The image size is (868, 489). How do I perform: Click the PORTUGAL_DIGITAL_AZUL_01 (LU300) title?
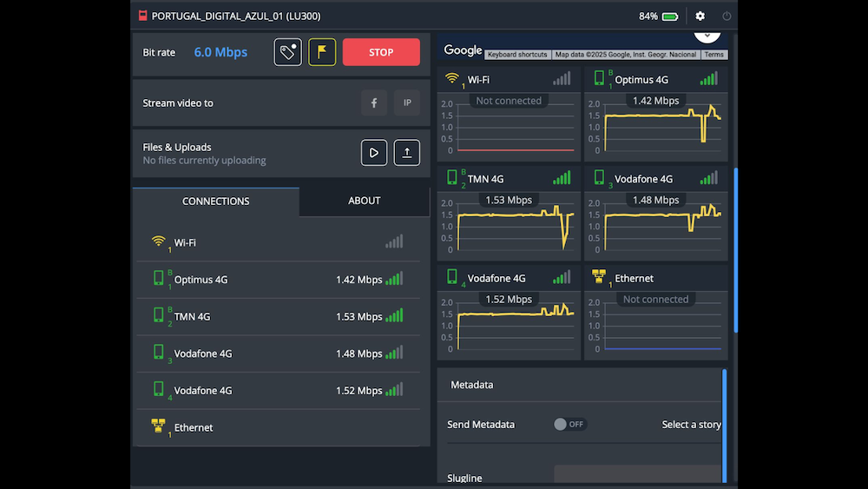click(236, 16)
